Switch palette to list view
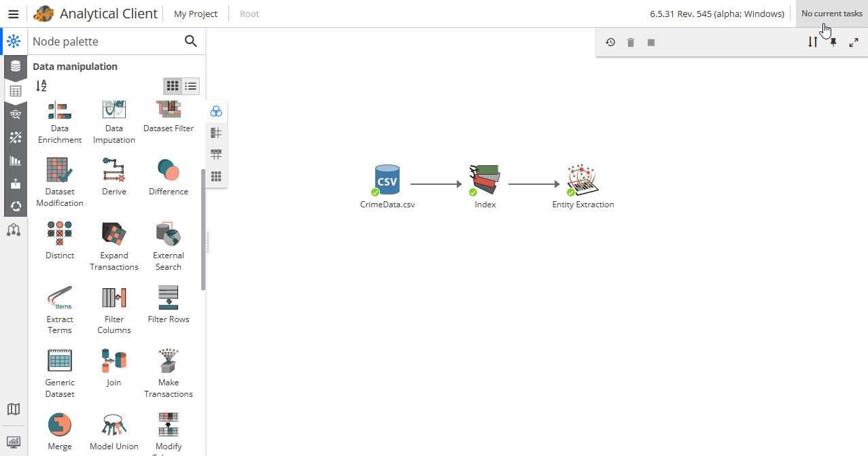868x456 pixels. point(191,86)
